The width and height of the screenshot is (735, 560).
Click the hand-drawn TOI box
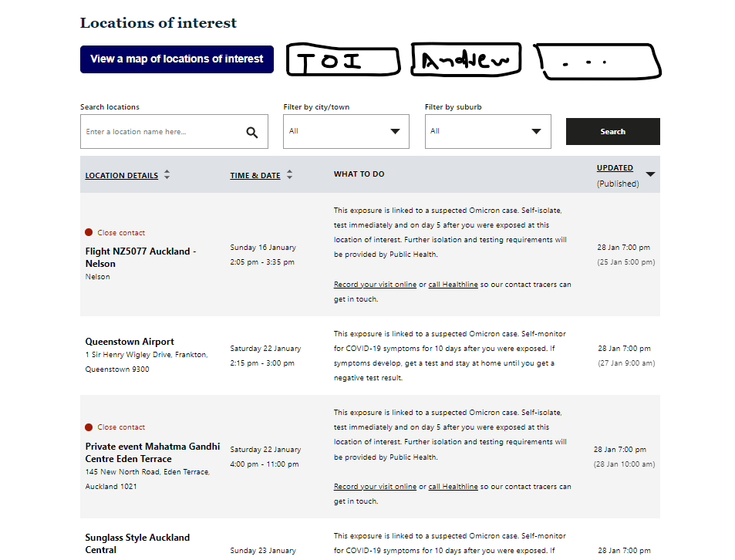pos(343,60)
